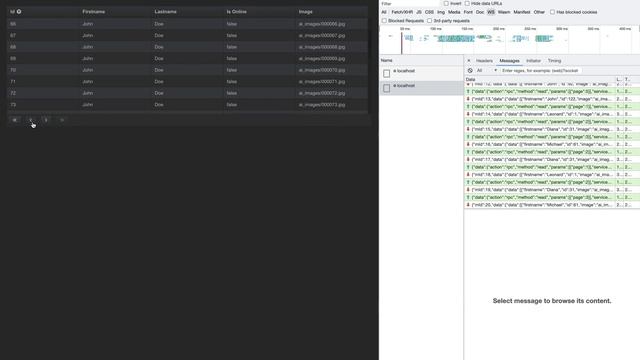Filter requests by Img type
The height and width of the screenshot is (360, 640).
tap(441, 12)
